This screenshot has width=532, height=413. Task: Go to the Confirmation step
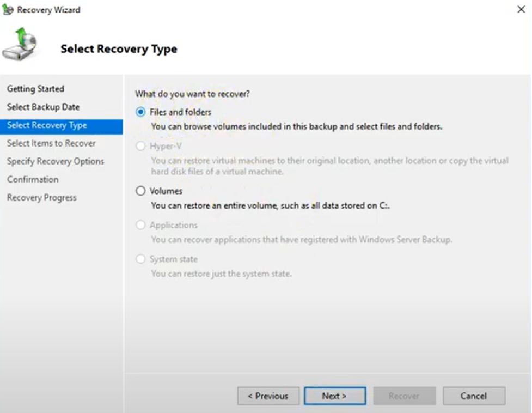pos(33,179)
